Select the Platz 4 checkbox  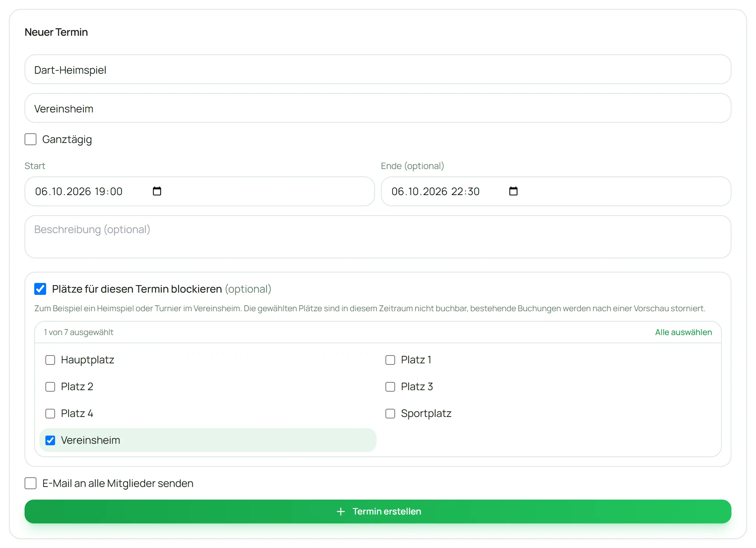point(50,414)
